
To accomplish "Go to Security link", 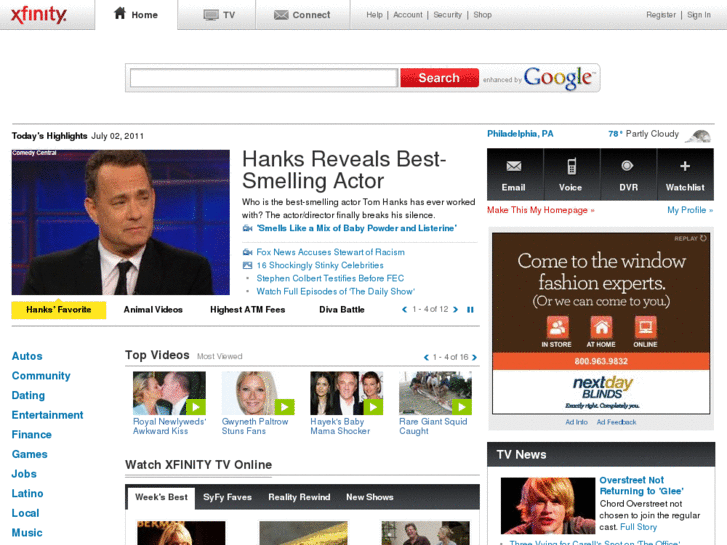I will tap(447, 15).
